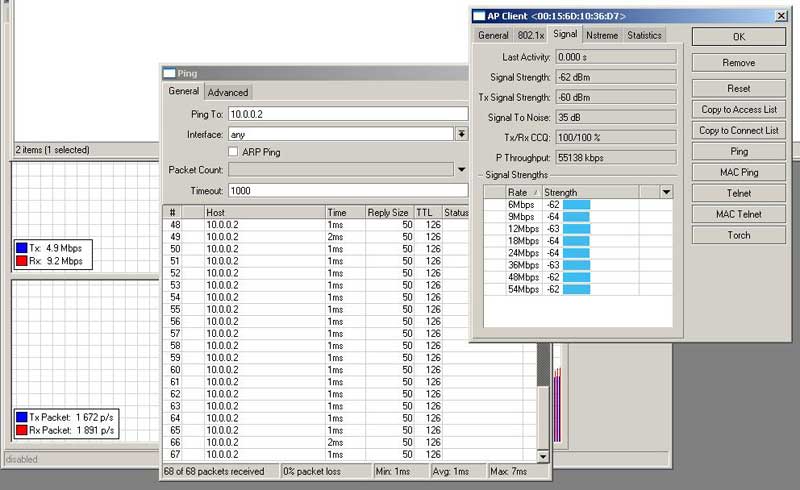Click the Ping button in AP Client
The image size is (800, 490).
739,151
